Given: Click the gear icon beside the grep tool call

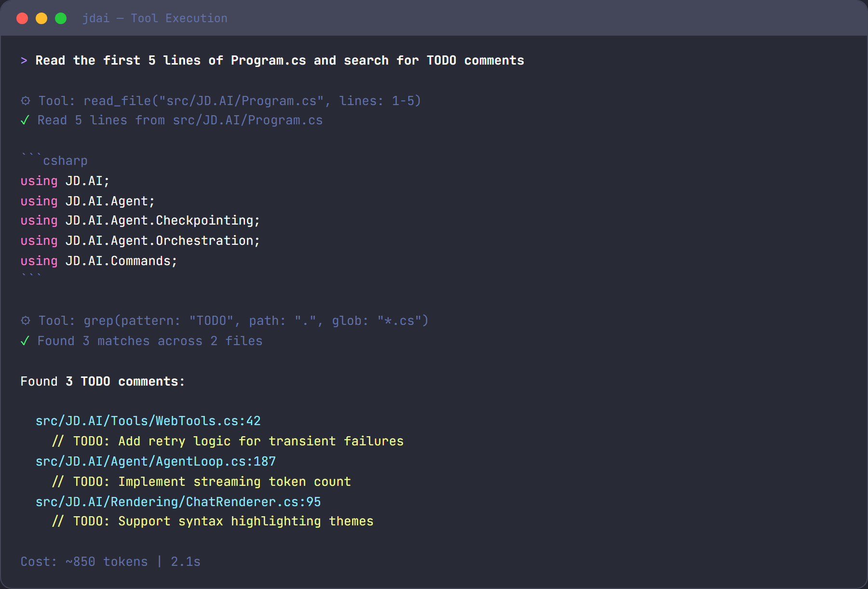Looking at the screenshot, I should point(25,320).
